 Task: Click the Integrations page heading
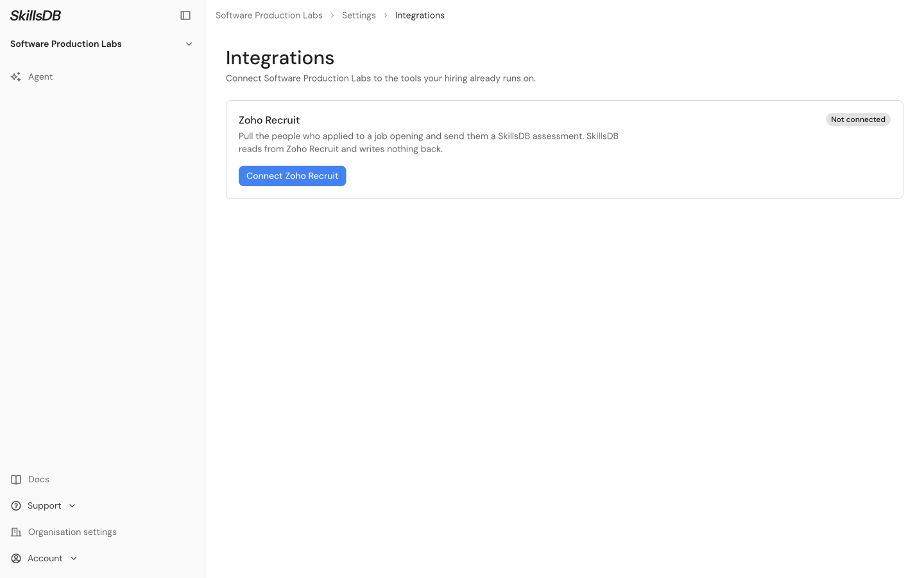[280, 58]
